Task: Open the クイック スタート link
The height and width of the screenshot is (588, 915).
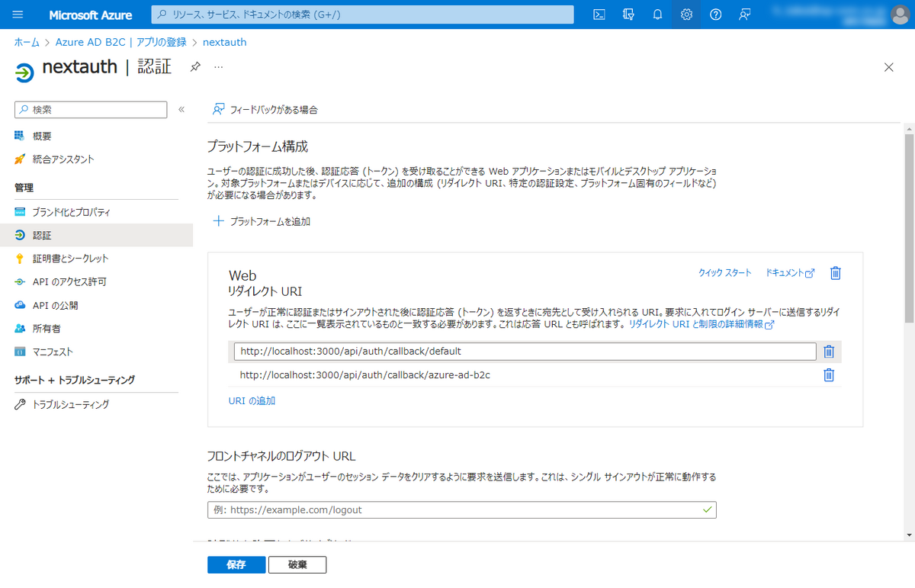Action: (725, 273)
